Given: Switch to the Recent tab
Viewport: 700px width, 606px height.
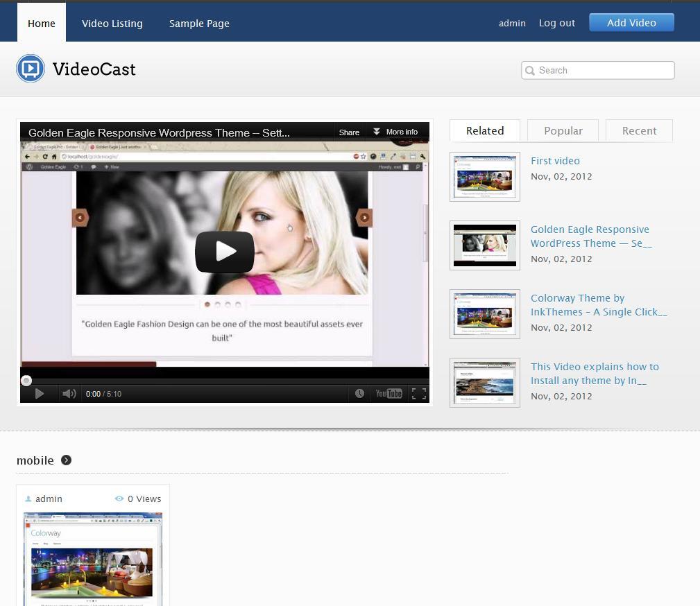Looking at the screenshot, I should pos(639,131).
